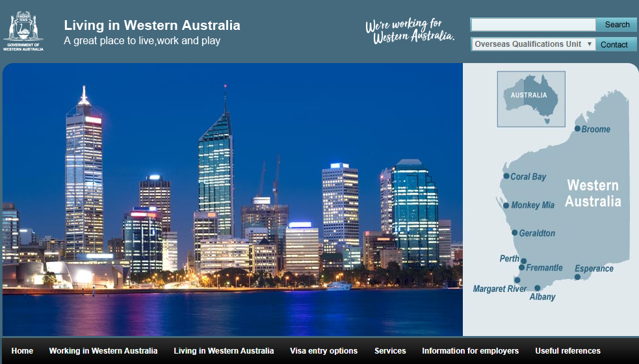The height and width of the screenshot is (364, 639).
Task: Click the We're working for Western Australia slogan
Action: click(410, 31)
